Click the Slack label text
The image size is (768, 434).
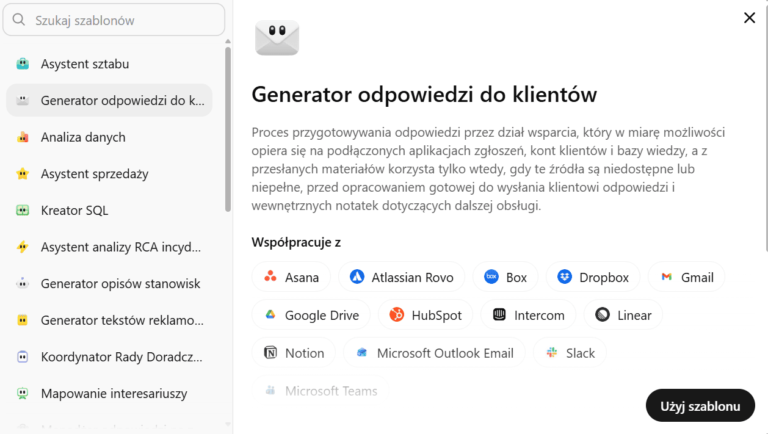[580, 353]
